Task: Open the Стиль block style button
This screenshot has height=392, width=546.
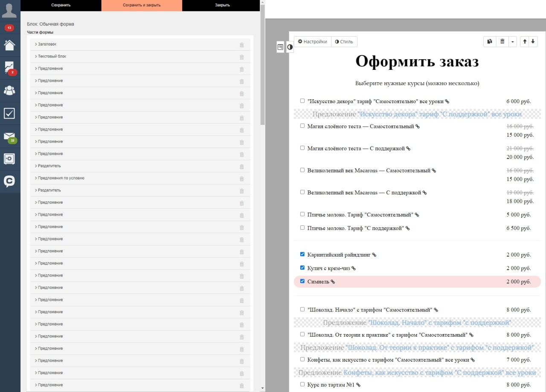Action: point(344,42)
